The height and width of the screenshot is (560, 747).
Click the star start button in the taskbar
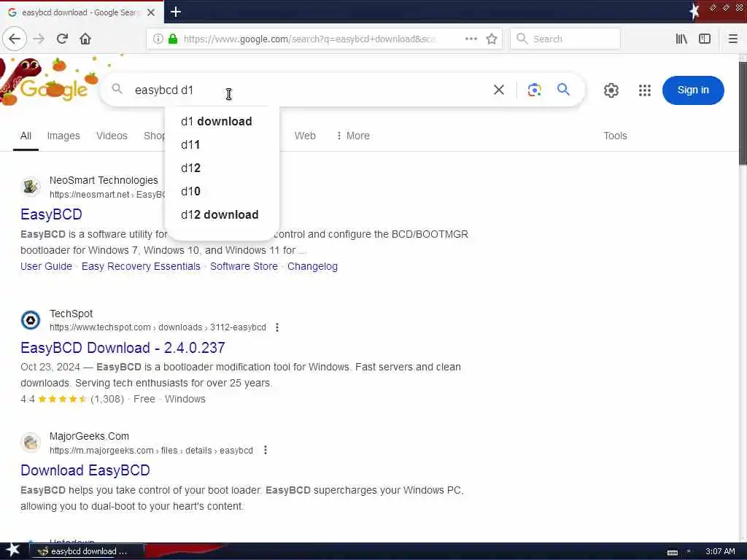(12, 551)
